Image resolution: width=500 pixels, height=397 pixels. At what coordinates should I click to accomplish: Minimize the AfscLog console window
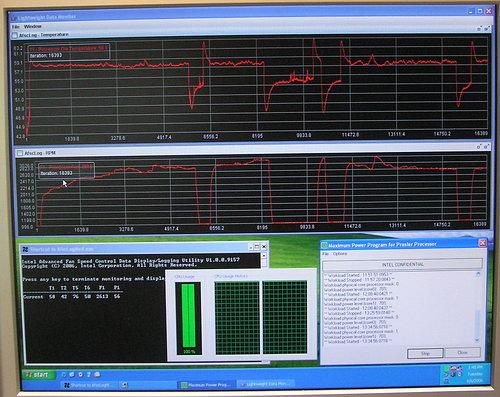coord(251,247)
